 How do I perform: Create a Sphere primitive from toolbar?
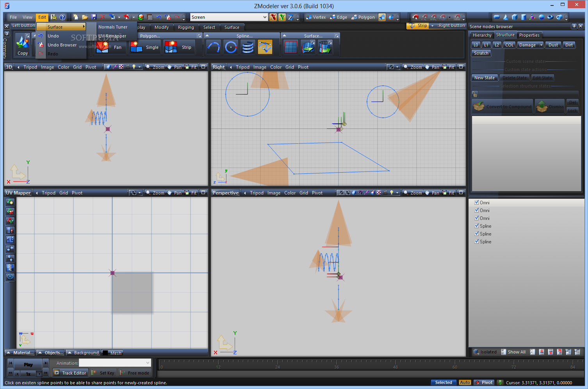click(x=542, y=17)
